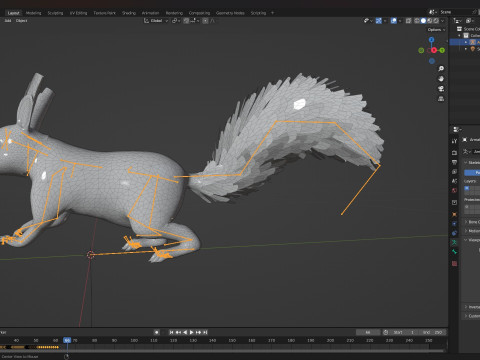The width and height of the screenshot is (480, 360).
Task: Expand the Motion Paths panel
Action: pos(472,231)
